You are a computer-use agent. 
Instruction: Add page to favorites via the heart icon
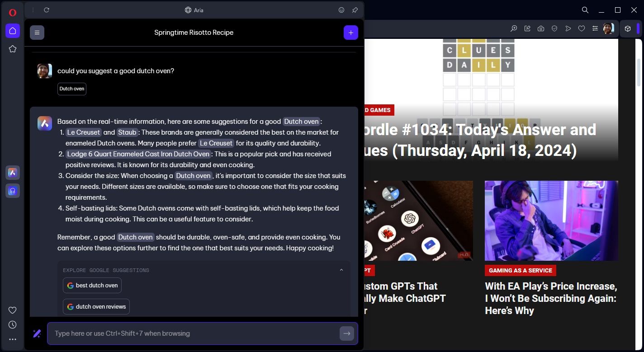click(582, 28)
